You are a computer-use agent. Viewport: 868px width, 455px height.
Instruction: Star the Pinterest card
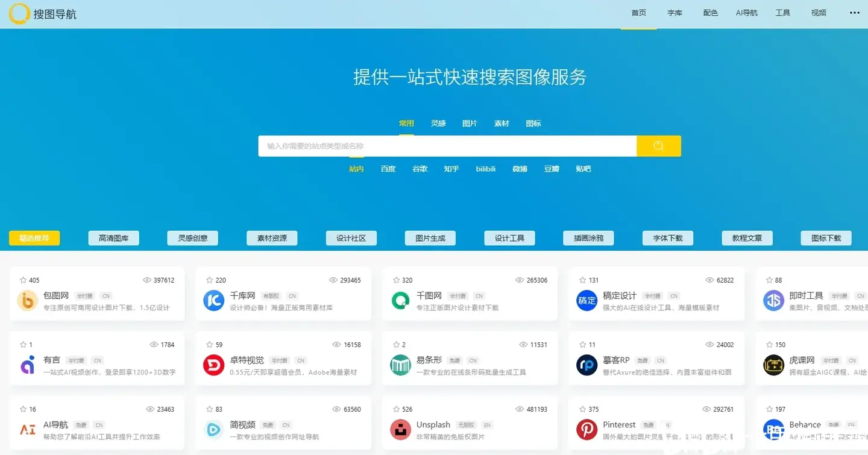pos(583,409)
